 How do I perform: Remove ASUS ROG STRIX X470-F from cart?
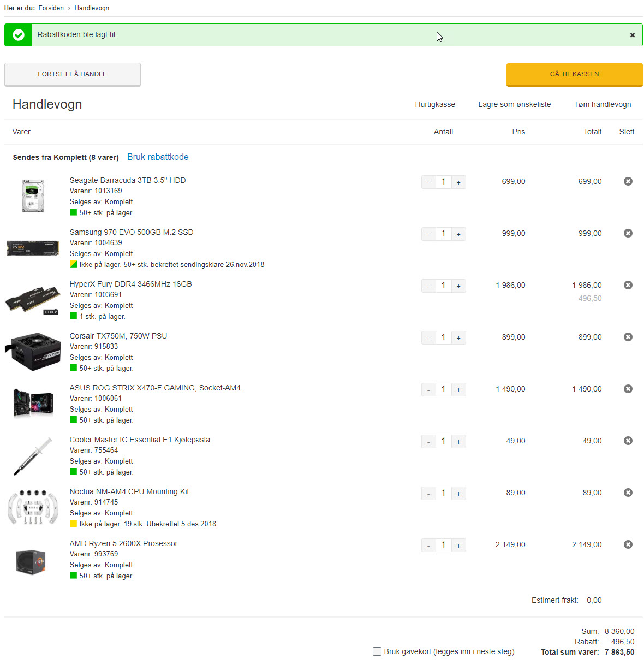point(628,389)
